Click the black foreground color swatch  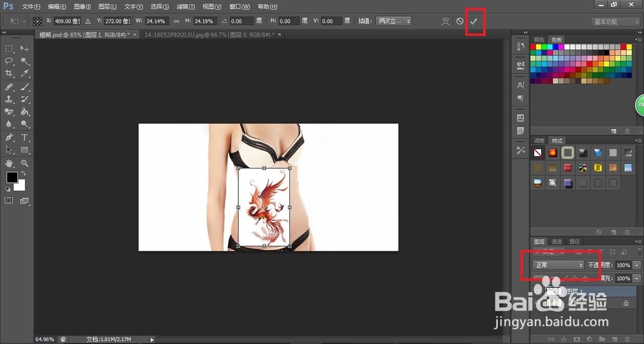click(12, 177)
